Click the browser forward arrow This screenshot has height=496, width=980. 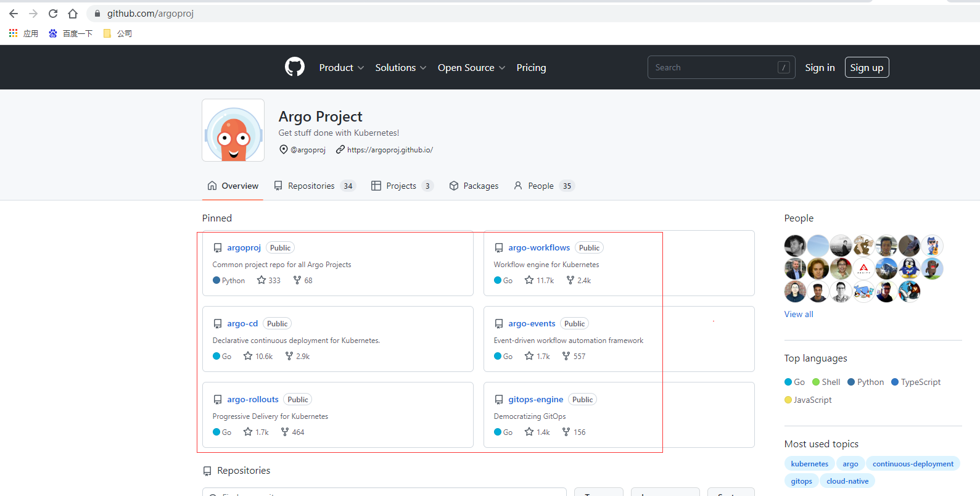[x=33, y=14]
